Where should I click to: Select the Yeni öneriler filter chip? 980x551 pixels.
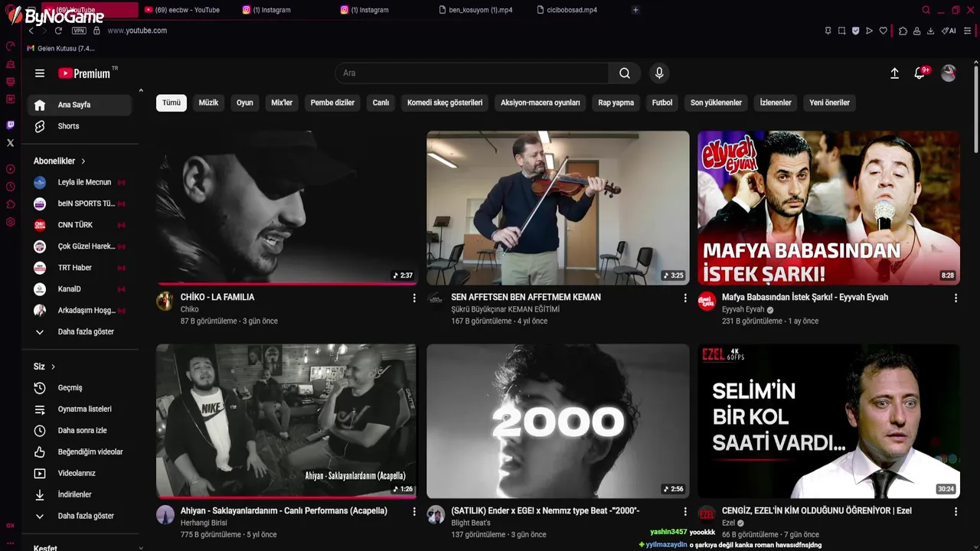tap(829, 103)
